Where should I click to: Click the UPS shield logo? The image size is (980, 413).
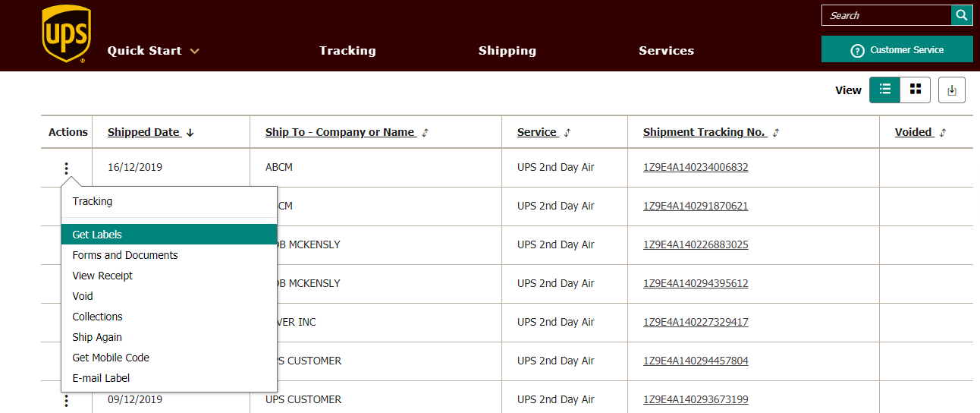point(67,33)
